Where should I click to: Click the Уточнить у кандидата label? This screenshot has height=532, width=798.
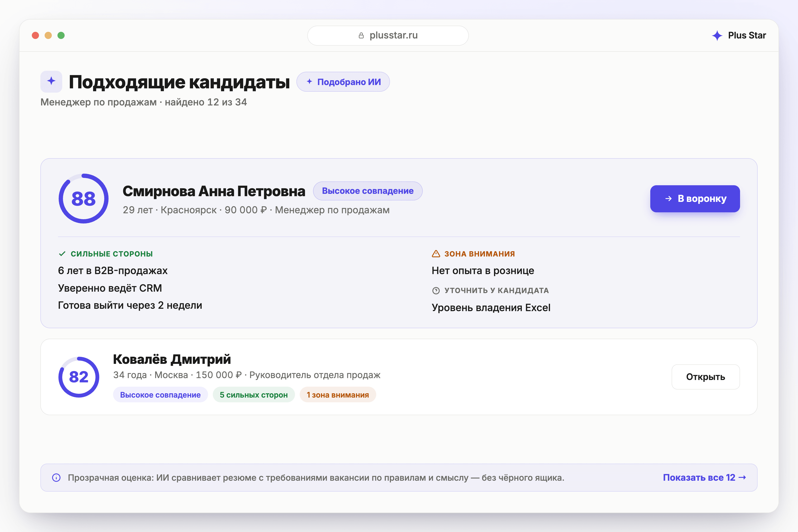pos(496,290)
